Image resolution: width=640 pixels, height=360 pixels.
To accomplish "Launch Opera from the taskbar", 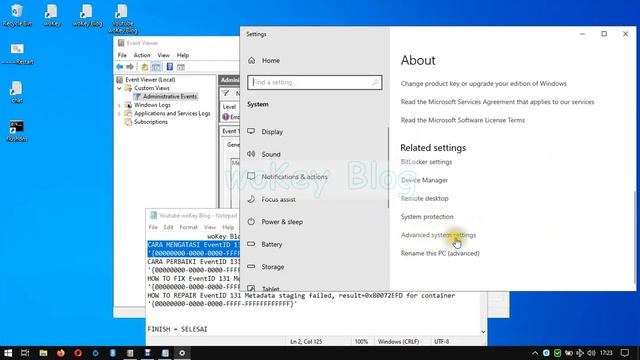I will [x=78, y=353].
